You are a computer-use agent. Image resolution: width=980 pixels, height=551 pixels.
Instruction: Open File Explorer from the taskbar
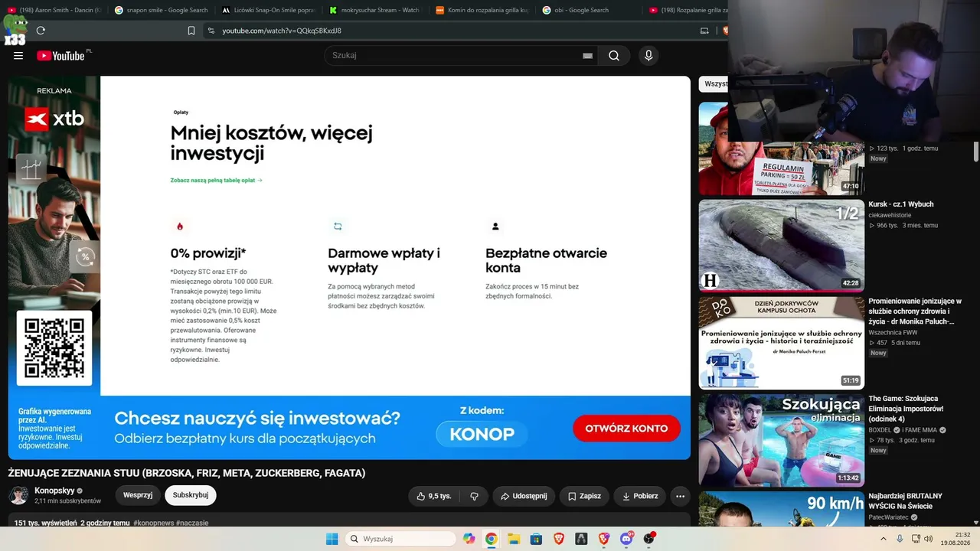pyautogui.click(x=514, y=539)
